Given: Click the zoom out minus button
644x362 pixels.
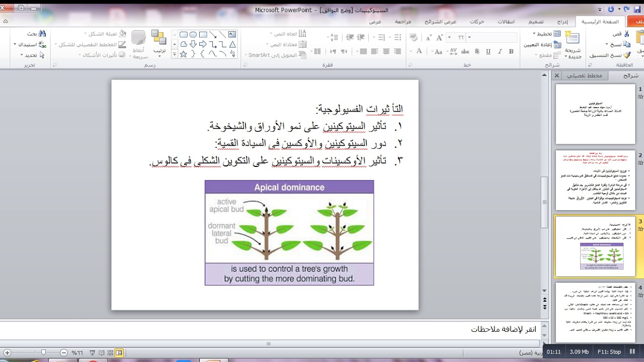Looking at the screenshot, I should pos(63,353).
